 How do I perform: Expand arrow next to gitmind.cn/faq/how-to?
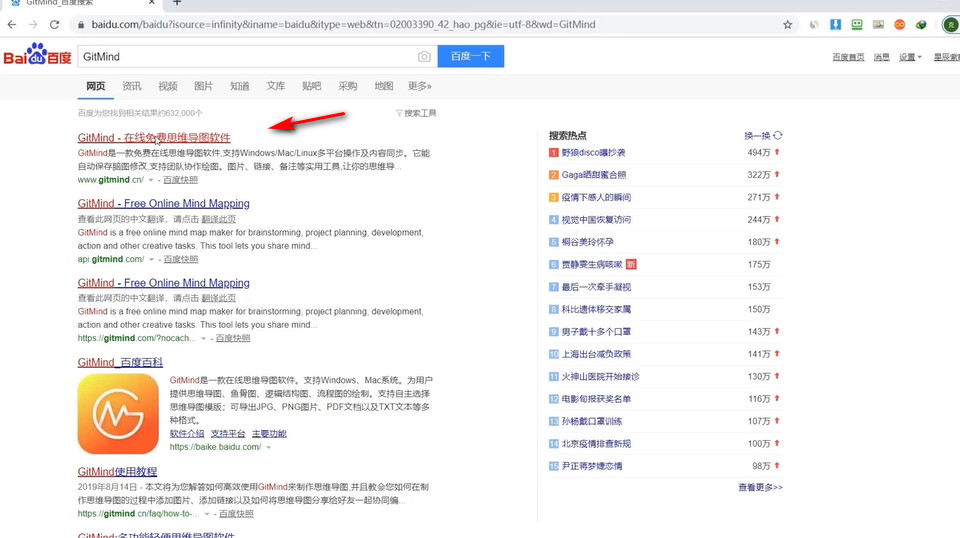pyautogui.click(x=208, y=514)
